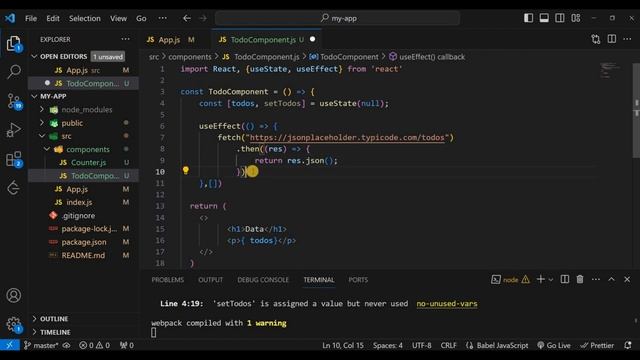Toggle bottom panel layout icon

[x=544, y=18]
